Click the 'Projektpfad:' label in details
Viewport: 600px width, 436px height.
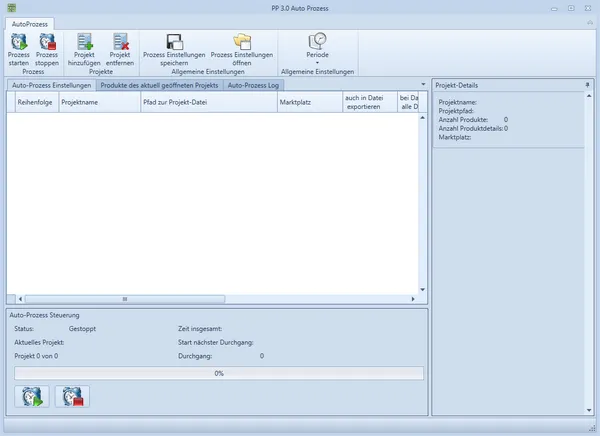(x=456, y=111)
